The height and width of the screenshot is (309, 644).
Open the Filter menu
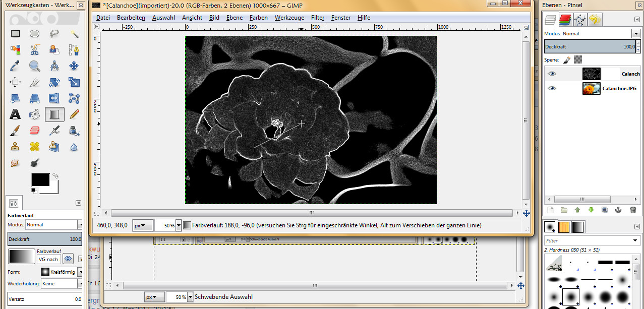(x=318, y=18)
